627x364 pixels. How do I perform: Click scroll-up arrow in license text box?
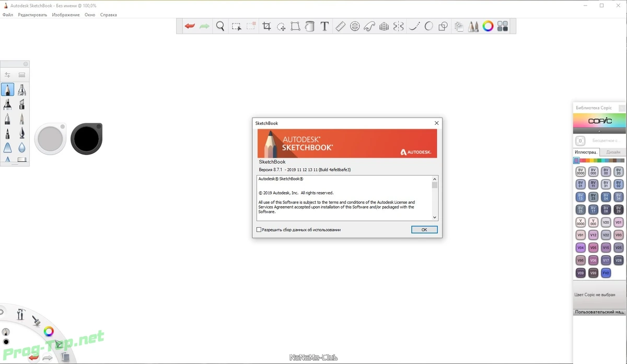pos(435,179)
